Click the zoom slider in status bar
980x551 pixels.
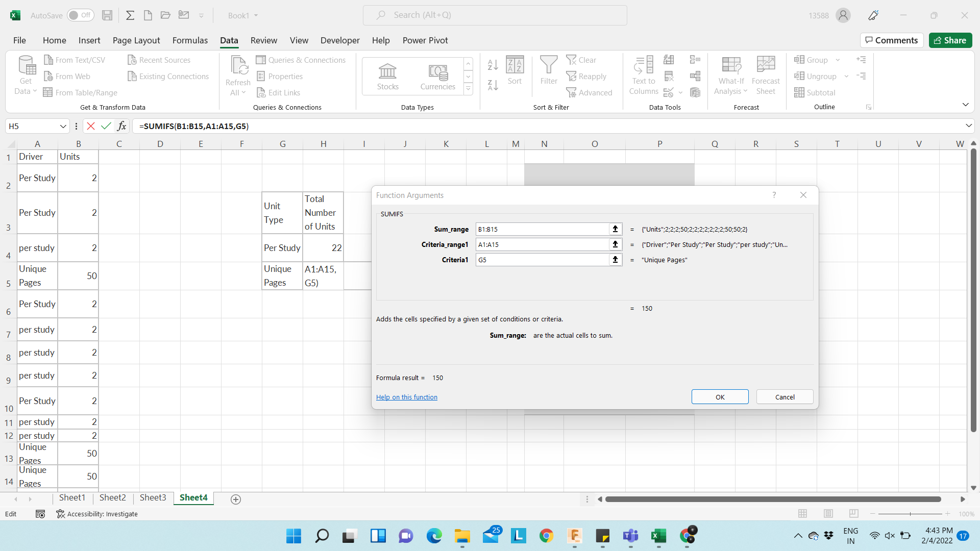pos(910,514)
